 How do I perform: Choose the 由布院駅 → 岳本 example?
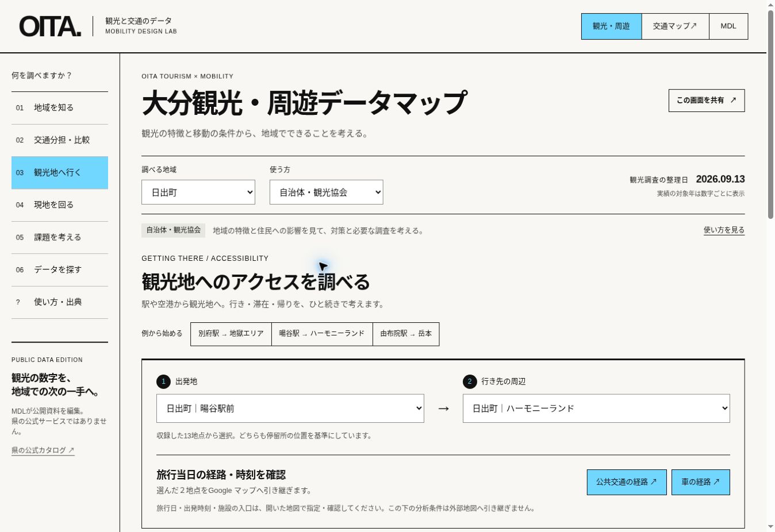pos(406,334)
